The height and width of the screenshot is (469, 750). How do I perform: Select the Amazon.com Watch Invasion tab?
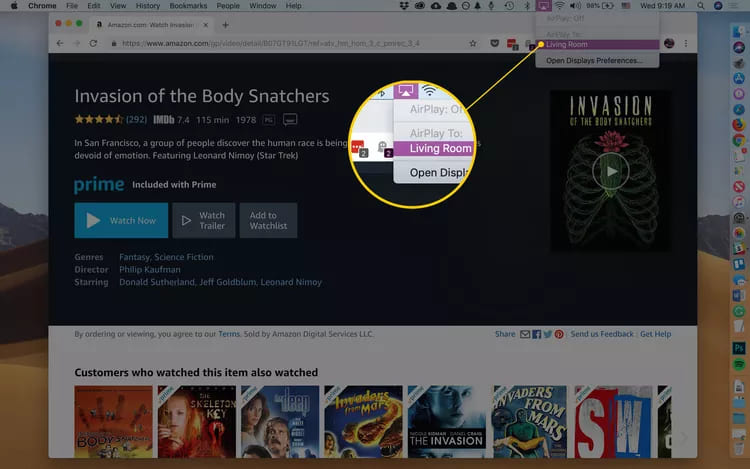point(150,25)
